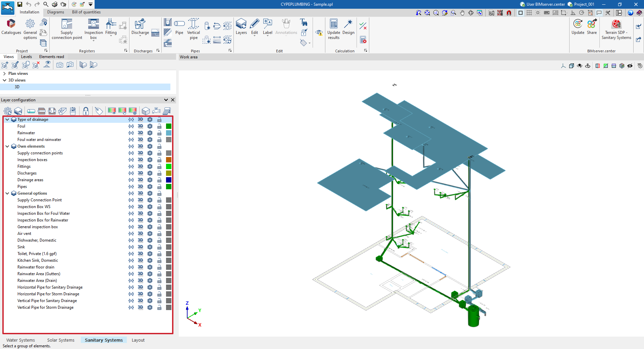Open the Bill of quantities tab
The image size is (644, 349).
86,12
